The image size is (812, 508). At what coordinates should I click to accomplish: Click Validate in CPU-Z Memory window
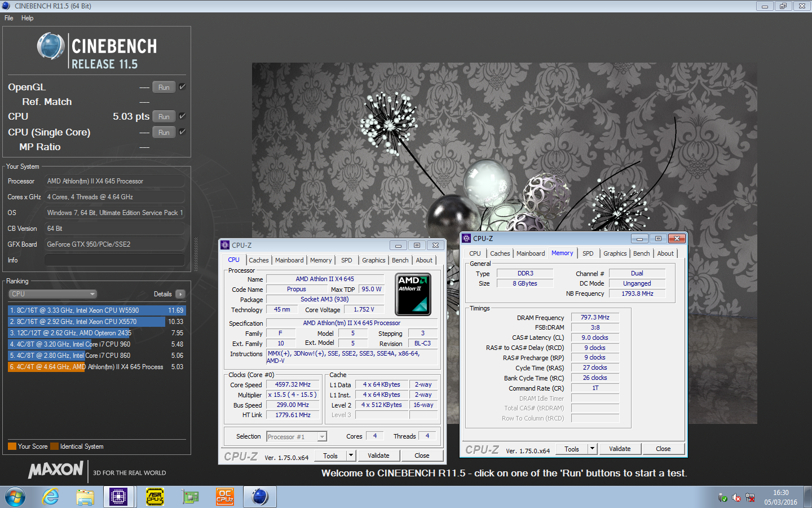(x=620, y=448)
